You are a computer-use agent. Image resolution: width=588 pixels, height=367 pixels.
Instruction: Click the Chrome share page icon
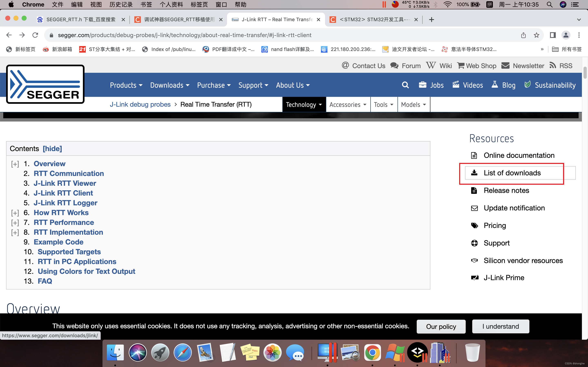523,35
